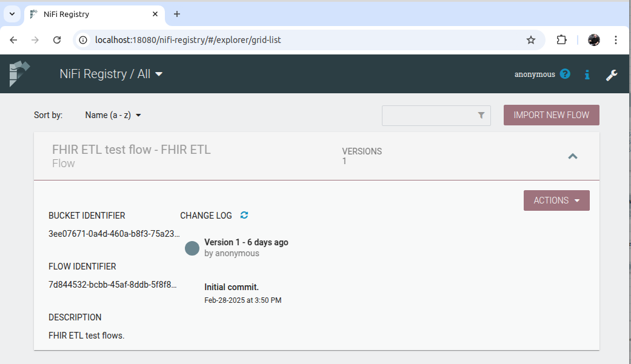View site information icon in address bar

coord(83,40)
